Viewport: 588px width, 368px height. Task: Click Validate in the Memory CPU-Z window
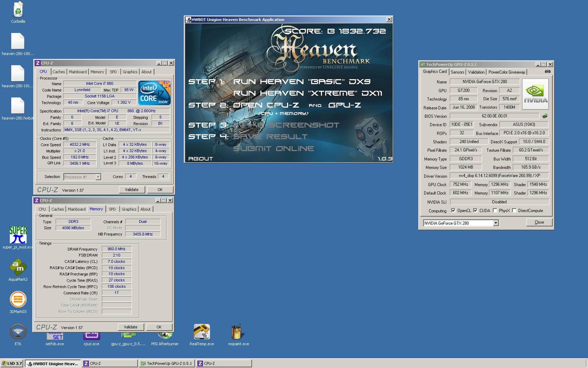click(130, 327)
